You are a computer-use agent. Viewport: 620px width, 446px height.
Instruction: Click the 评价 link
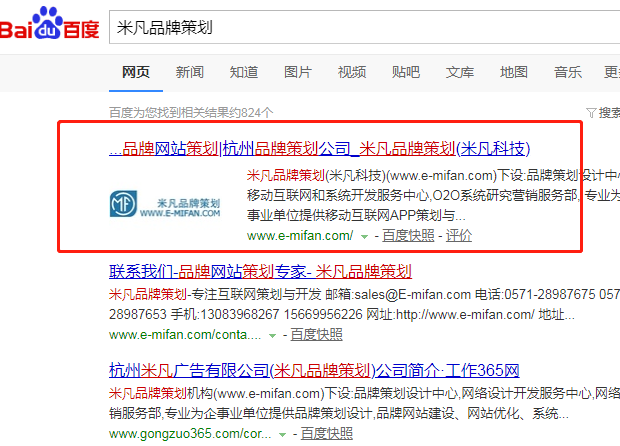coord(459,236)
